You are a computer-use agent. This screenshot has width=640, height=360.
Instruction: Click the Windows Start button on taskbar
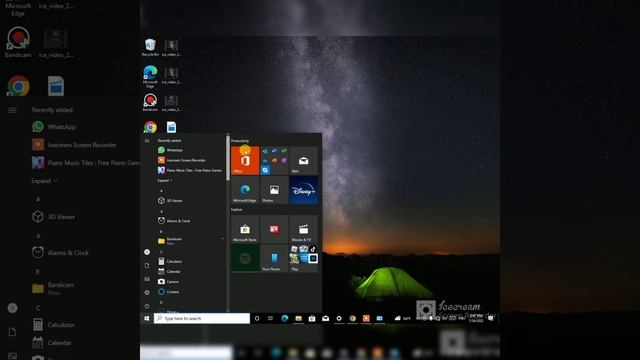[x=147, y=318]
